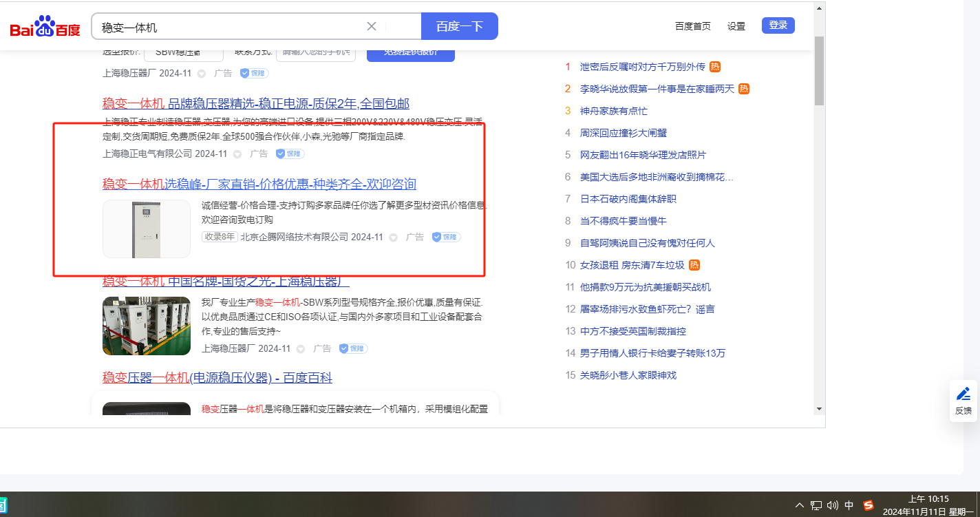Toggle the 中 Chinese input mode indicator

(849, 505)
